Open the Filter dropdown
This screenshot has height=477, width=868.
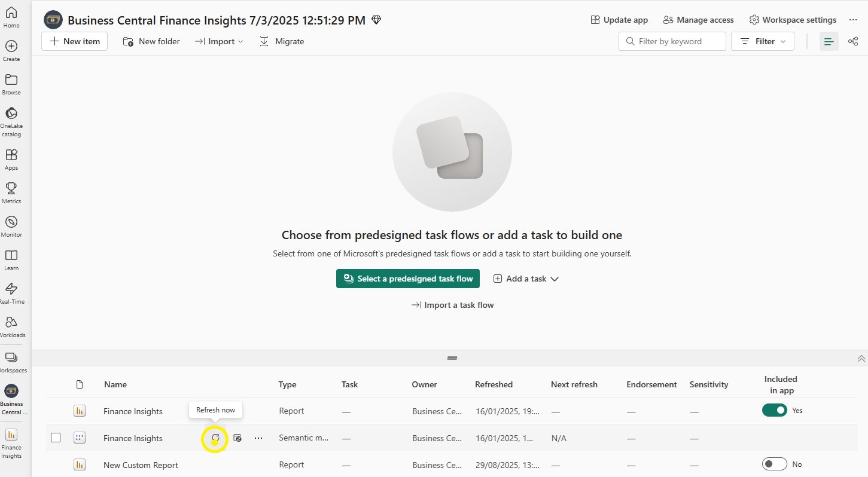point(763,41)
